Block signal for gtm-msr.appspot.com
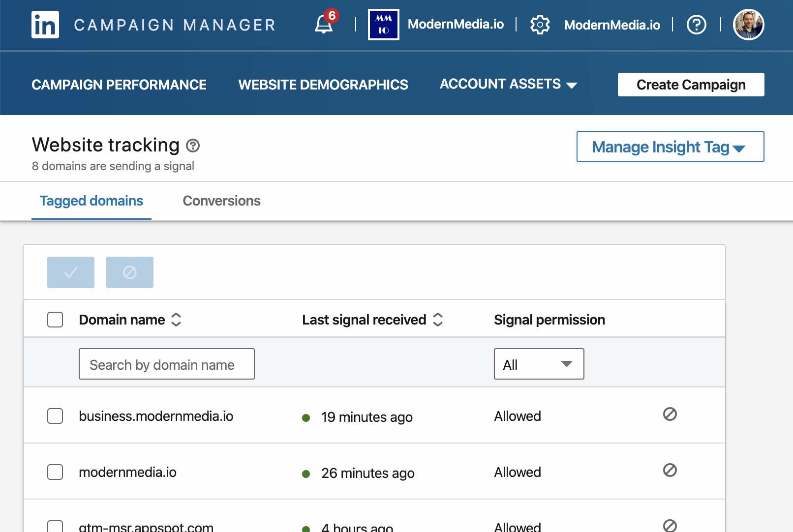Screen dimensions: 793x532 pos(670,526)
